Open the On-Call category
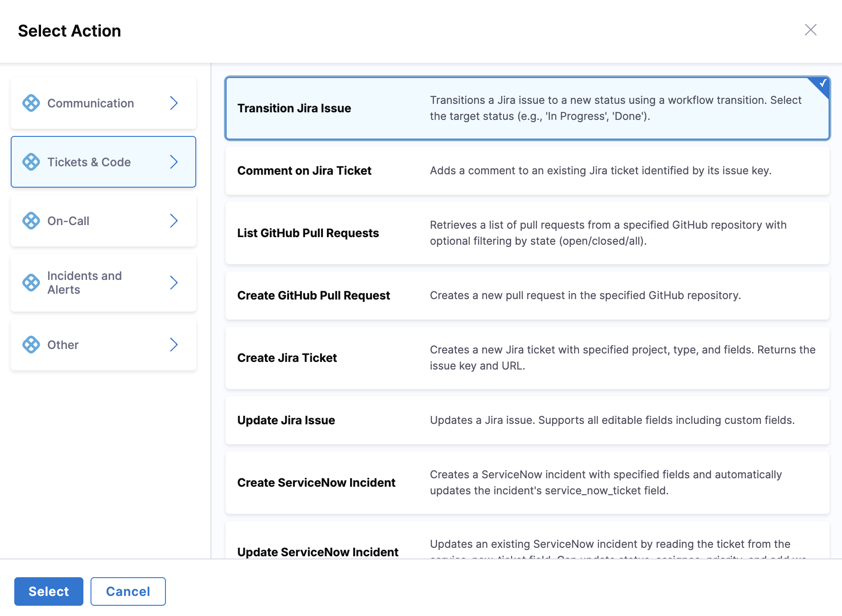842x616 pixels. click(x=103, y=221)
